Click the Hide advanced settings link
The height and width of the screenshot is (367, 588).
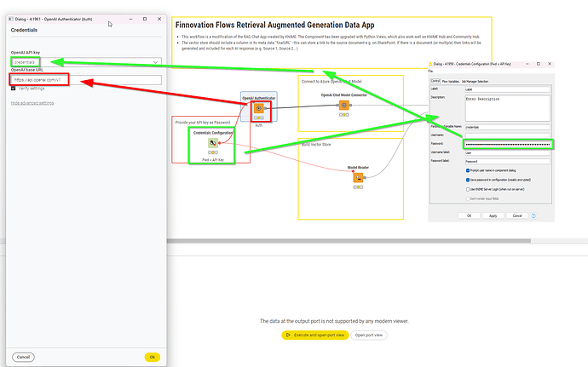32,103
